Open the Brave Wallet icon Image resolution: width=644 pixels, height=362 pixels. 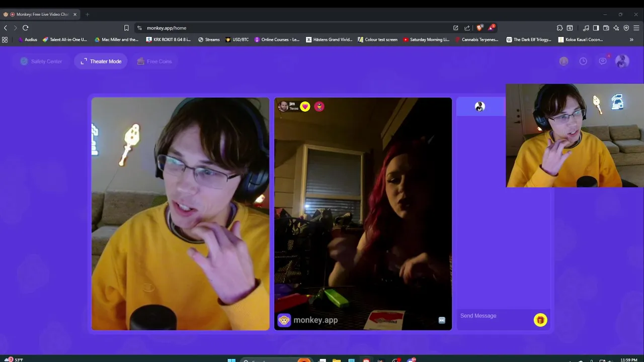606,28
